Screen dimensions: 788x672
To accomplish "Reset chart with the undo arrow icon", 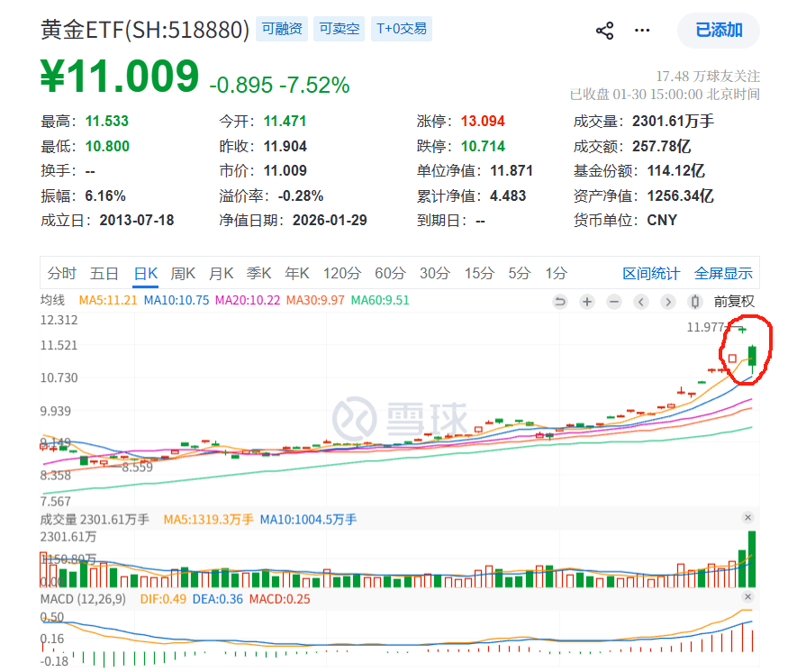I will coord(559,302).
